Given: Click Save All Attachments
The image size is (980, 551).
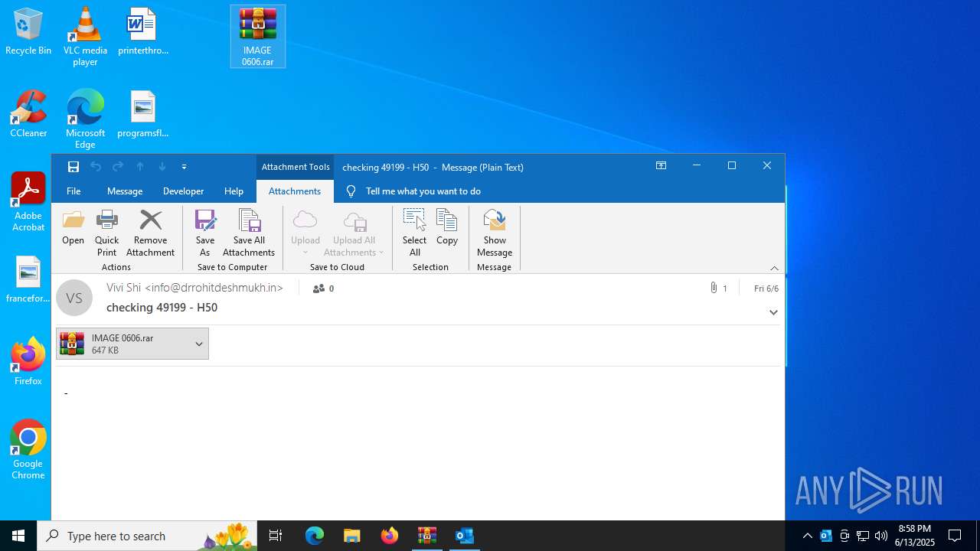Looking at the screenshot, I should (x=249, y=233).
